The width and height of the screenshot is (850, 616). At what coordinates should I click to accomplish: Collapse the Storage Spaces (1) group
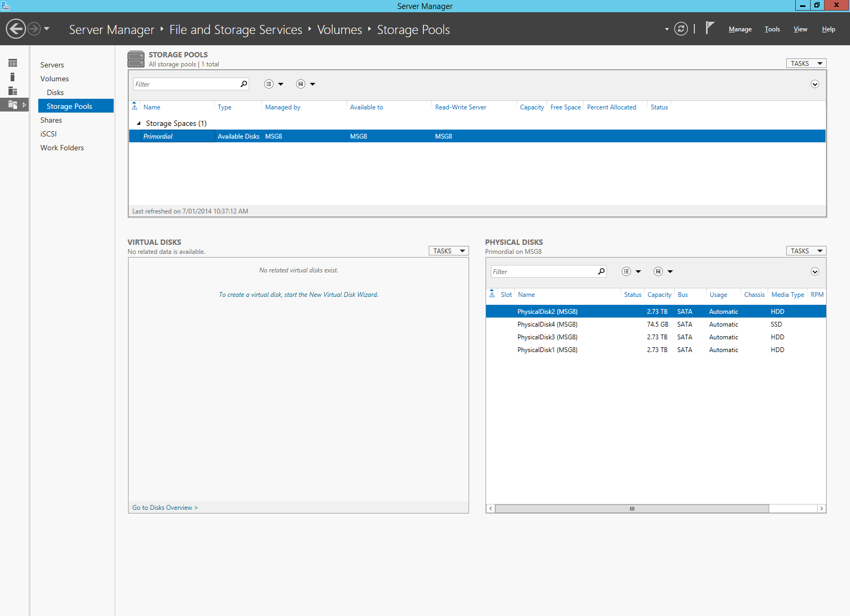point(139,123)
